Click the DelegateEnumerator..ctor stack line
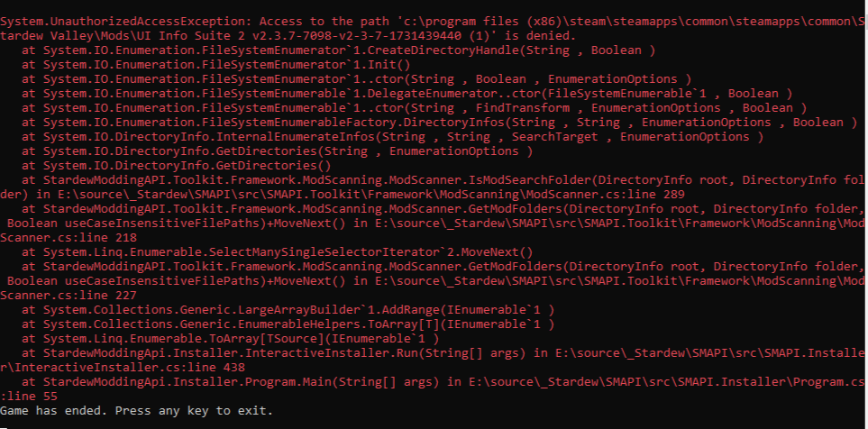 point(406,93)
